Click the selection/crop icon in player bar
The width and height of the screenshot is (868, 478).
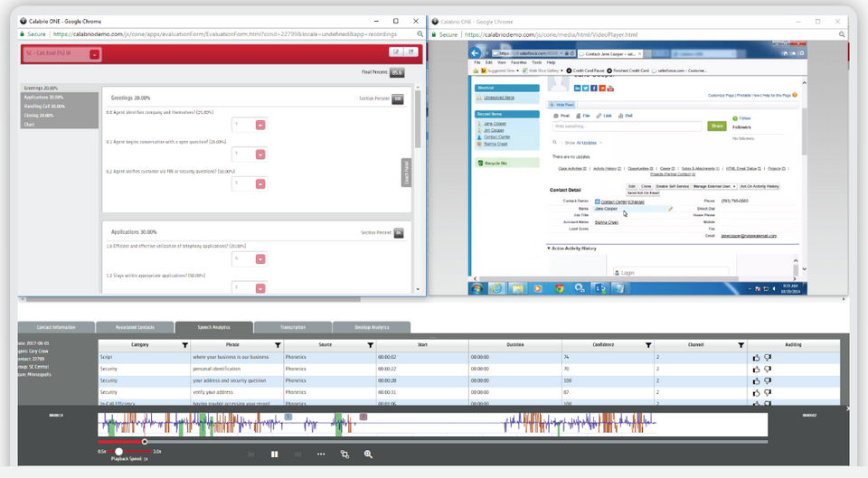pyautogui.click(x=344, y=455)
